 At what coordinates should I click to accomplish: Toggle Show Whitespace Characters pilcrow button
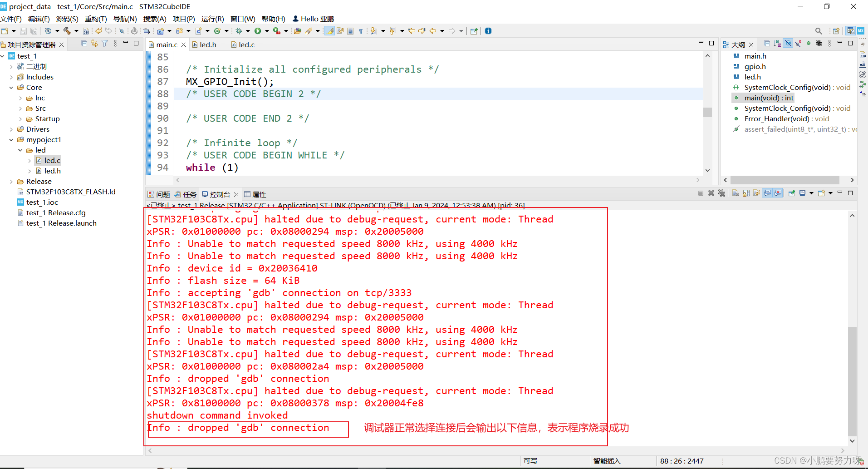click(361, 31)
